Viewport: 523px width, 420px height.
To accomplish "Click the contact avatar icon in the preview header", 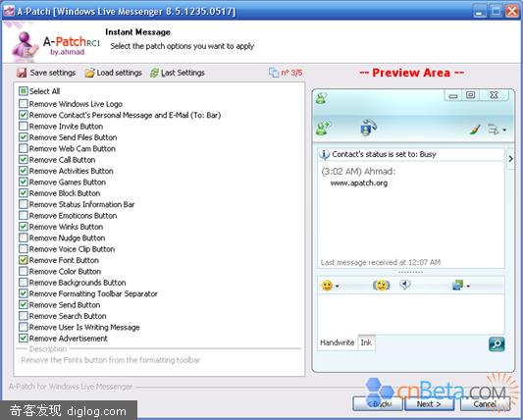I will click(x=322, y=98).
